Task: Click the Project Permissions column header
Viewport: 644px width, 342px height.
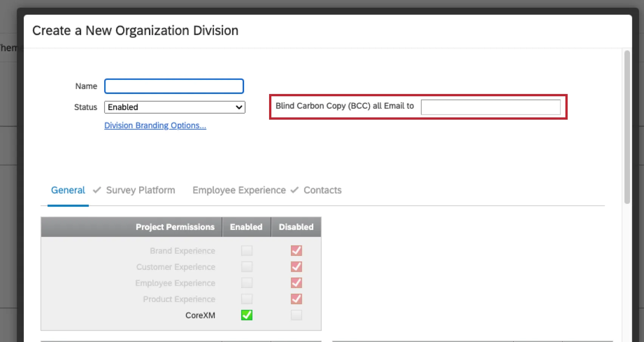Action: 175,227
